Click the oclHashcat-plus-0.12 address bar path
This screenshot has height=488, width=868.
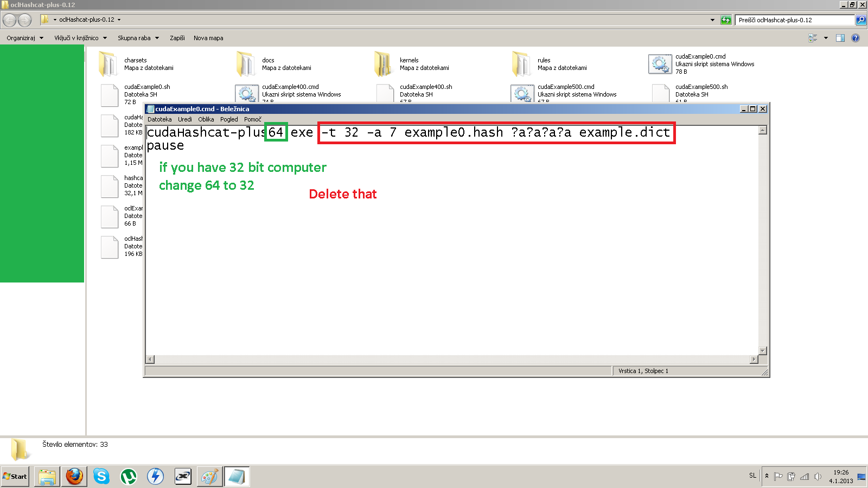click(87, 20)
